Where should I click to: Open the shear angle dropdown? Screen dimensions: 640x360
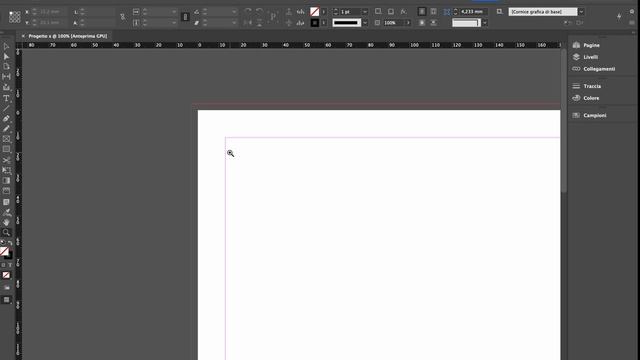[234, 23]
